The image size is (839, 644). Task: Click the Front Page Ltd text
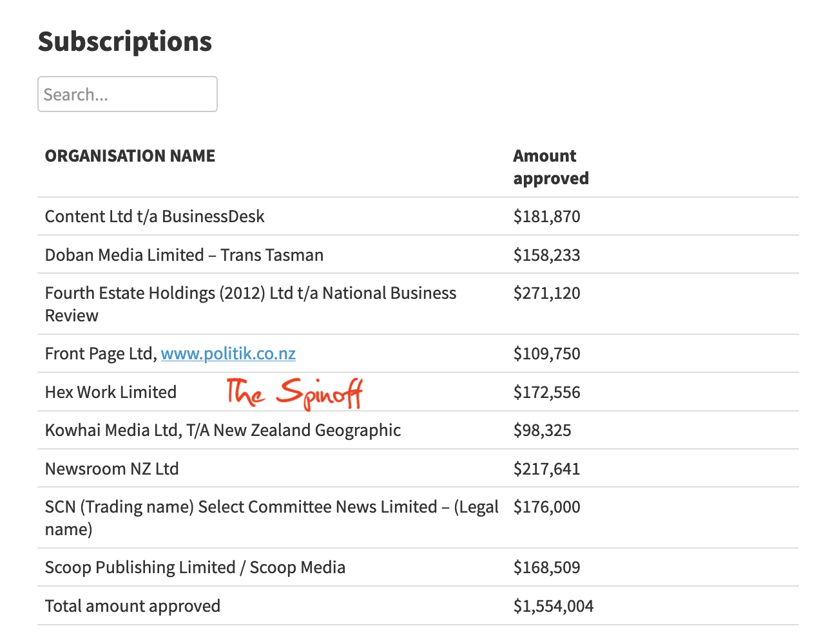[101, 354]
